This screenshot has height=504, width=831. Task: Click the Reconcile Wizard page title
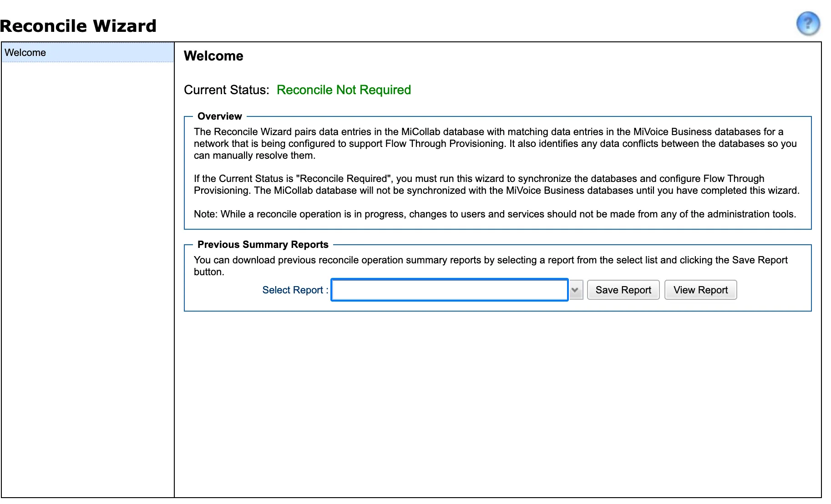(78, 26)
